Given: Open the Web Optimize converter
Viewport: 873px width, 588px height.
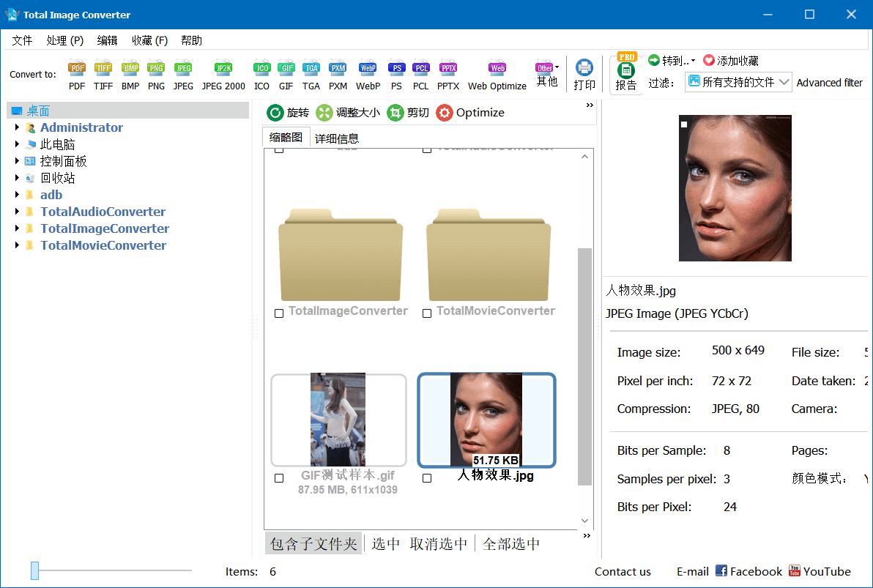Looking at the screenshot, I should pos(497,73).
